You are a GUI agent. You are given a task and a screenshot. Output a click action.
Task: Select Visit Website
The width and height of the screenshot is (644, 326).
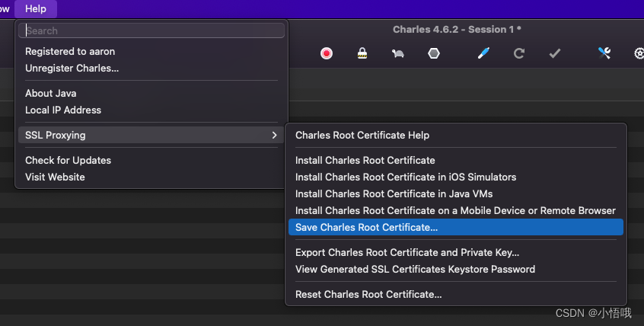pos(151,177)
